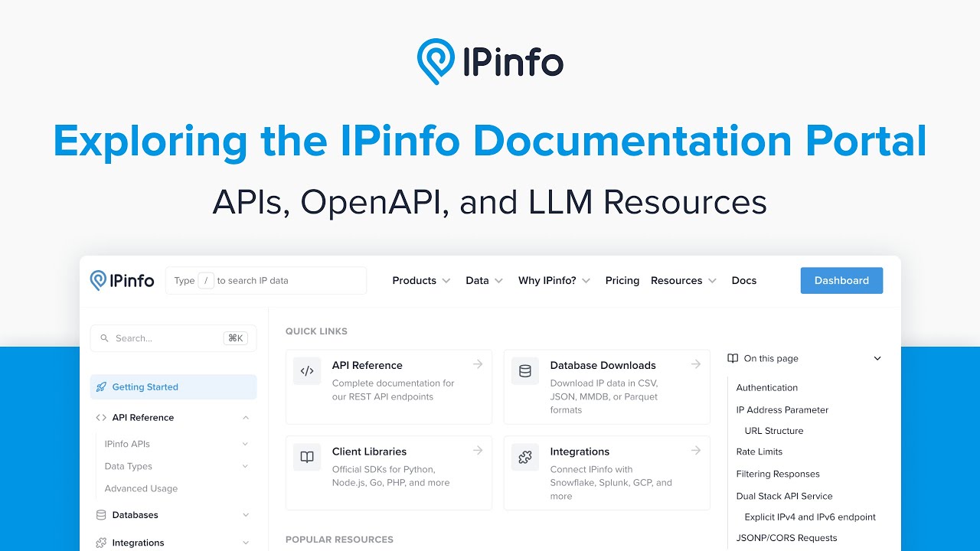Click the code brackets icon beside API Reference sidebar item
This screenshot has height=551, width=980.
(101, 418)
